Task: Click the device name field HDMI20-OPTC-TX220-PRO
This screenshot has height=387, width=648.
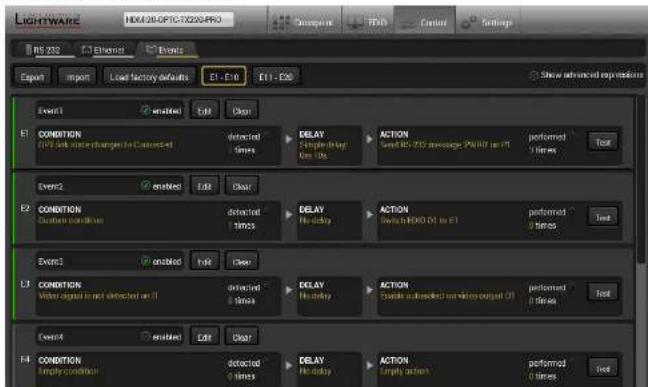Action: tap(179, 19)
